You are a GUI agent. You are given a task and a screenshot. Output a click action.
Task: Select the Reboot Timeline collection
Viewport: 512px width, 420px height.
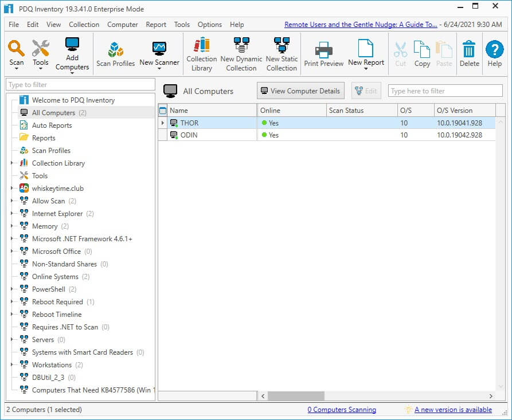(50, 315)
